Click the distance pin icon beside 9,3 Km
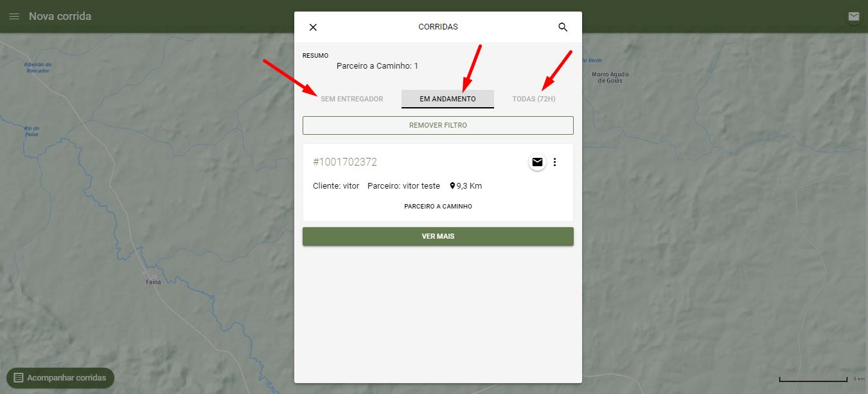The image size is (868, 394). [x=452, y=186]
